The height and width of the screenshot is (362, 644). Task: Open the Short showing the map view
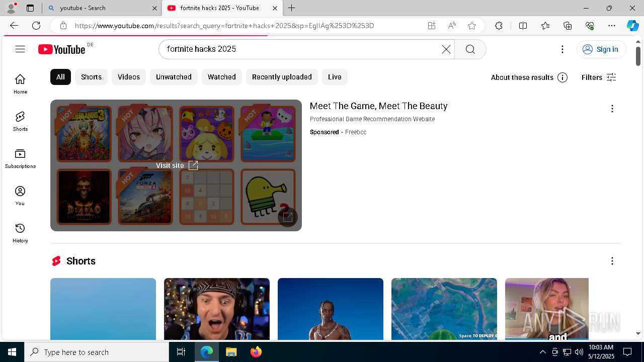coord(444,309)
